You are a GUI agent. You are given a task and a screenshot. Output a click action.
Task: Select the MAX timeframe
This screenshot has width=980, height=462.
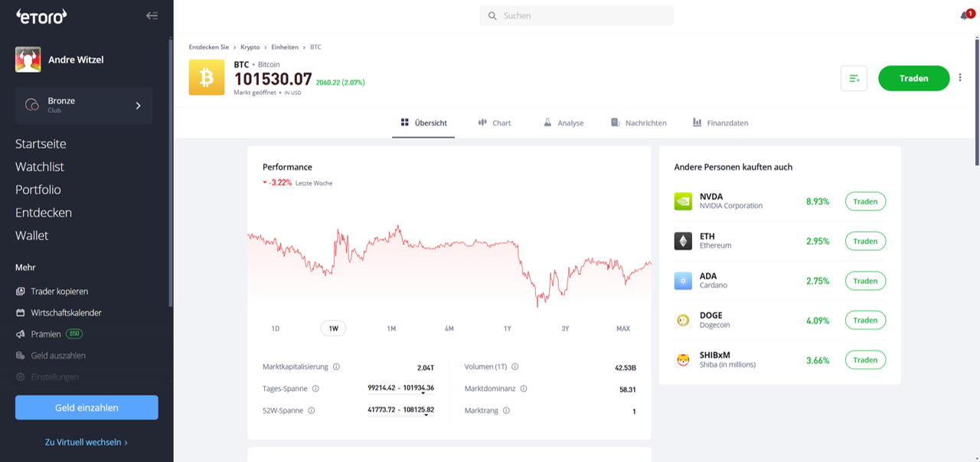623,328
